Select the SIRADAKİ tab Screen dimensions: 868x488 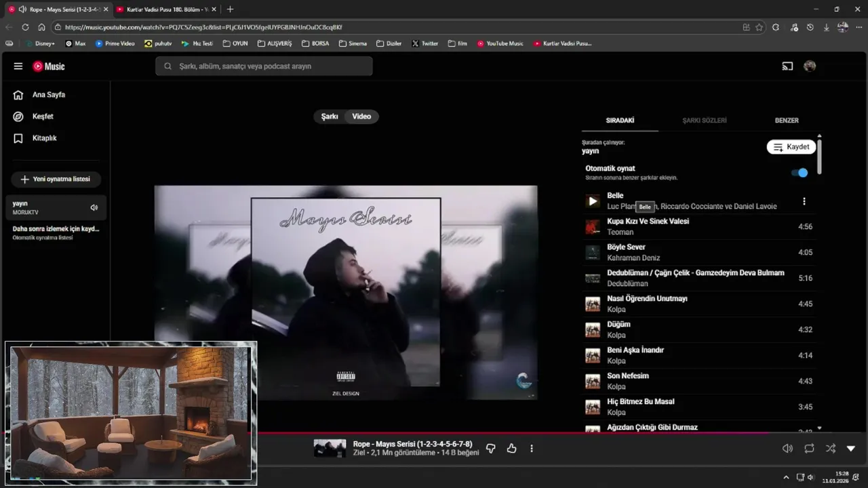(620, 121)
